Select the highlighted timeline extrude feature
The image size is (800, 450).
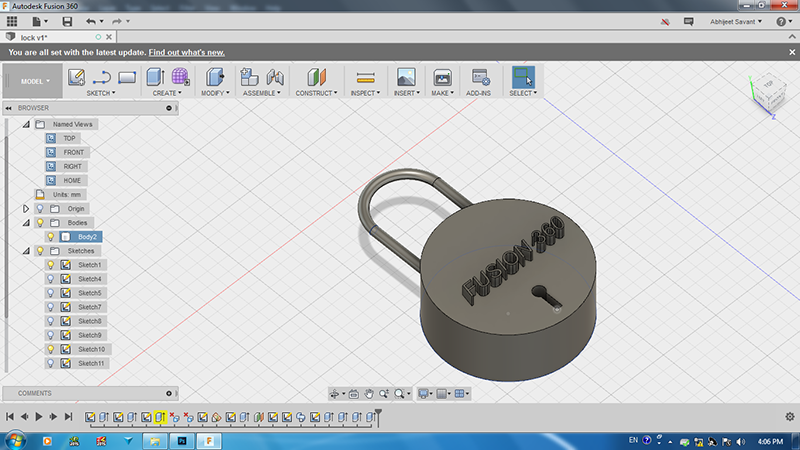click(x=160, y=417)
